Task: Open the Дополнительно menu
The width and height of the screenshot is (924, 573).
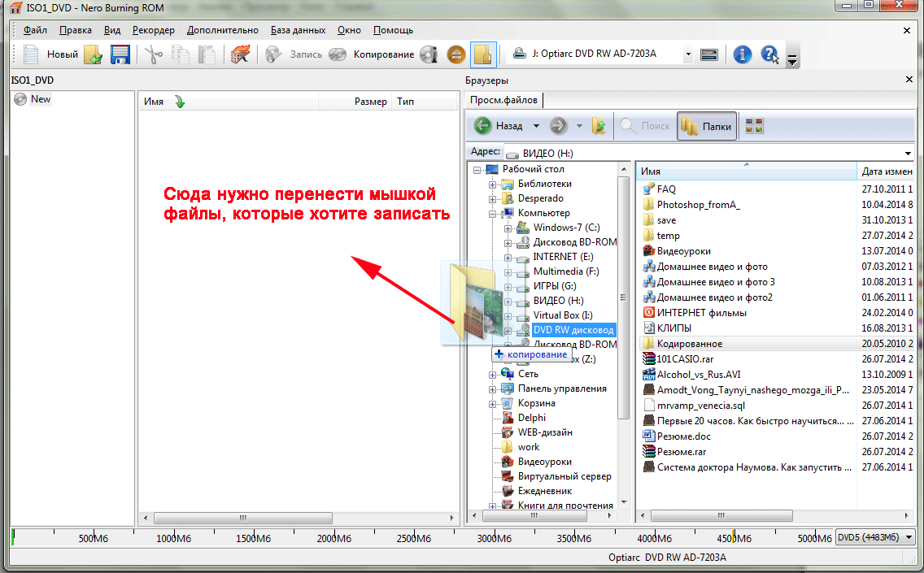Action: click(223, 30)
